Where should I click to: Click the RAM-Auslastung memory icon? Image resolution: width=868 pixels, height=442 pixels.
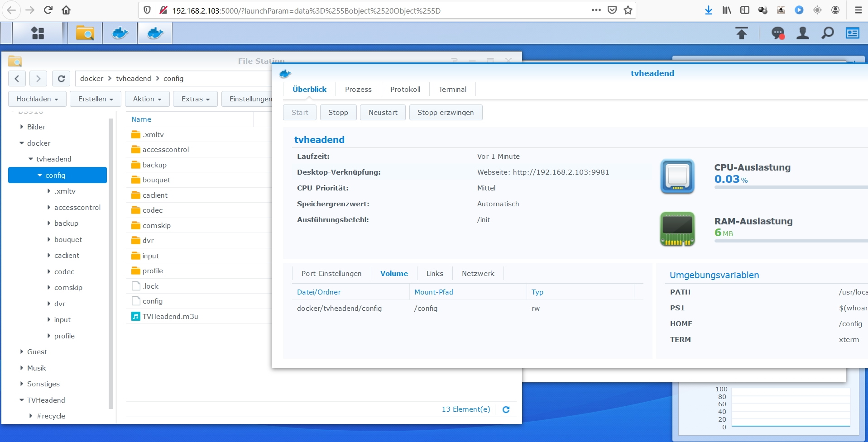pyautogui.click(x=677, y=229)
